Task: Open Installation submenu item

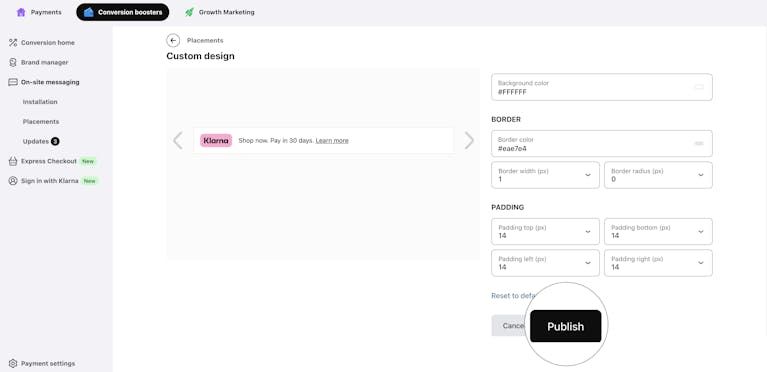Action: point(40,102)
